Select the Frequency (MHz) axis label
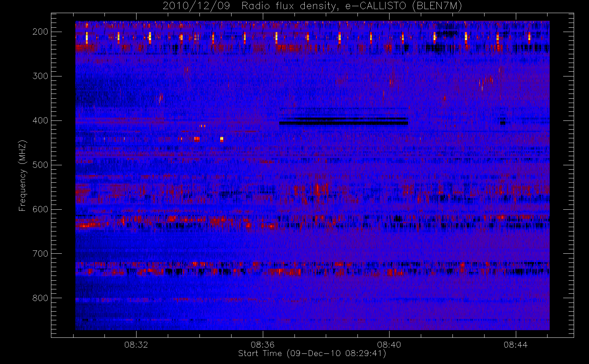 (x=23, y=175)
